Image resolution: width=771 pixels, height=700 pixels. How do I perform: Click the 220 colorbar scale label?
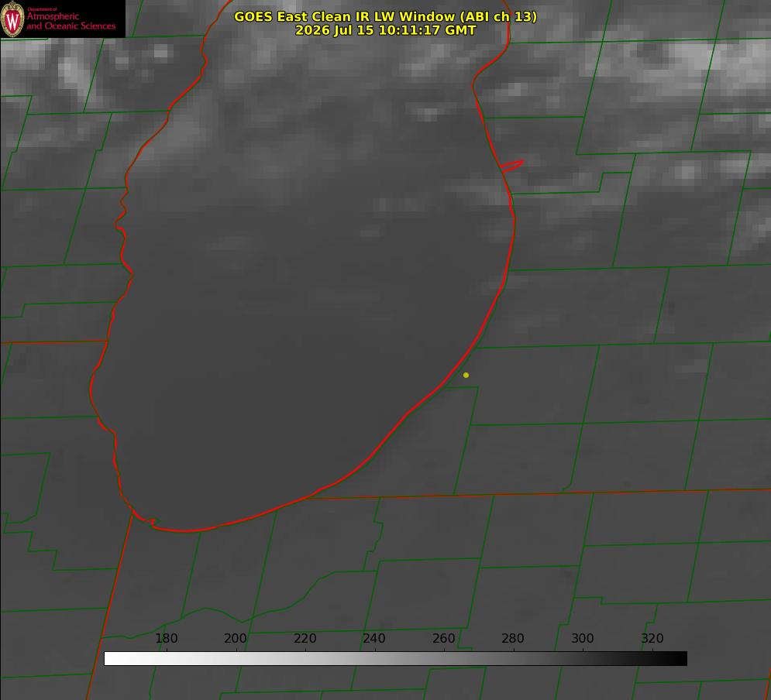pyautogui.click(x=305, y=638)
